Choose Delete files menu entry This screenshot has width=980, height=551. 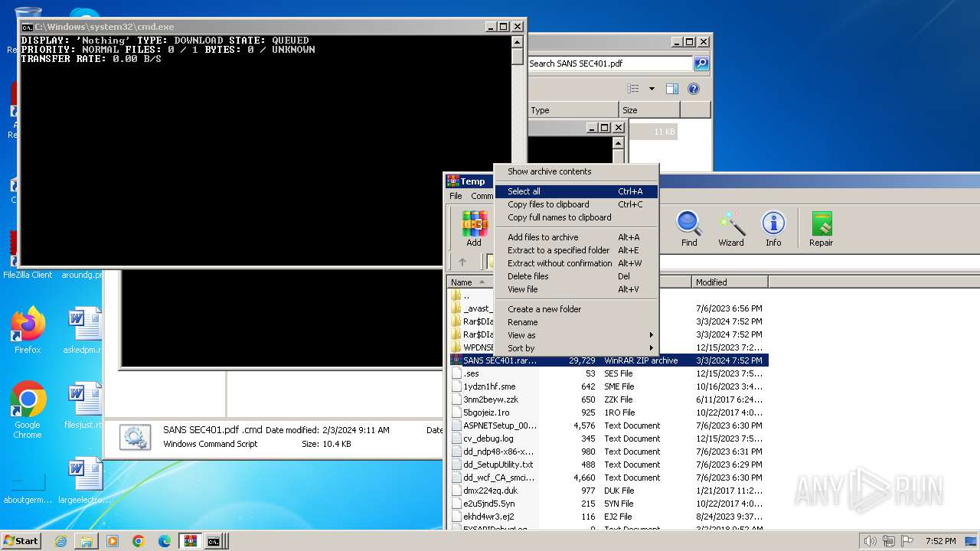[x=577, y=276]
